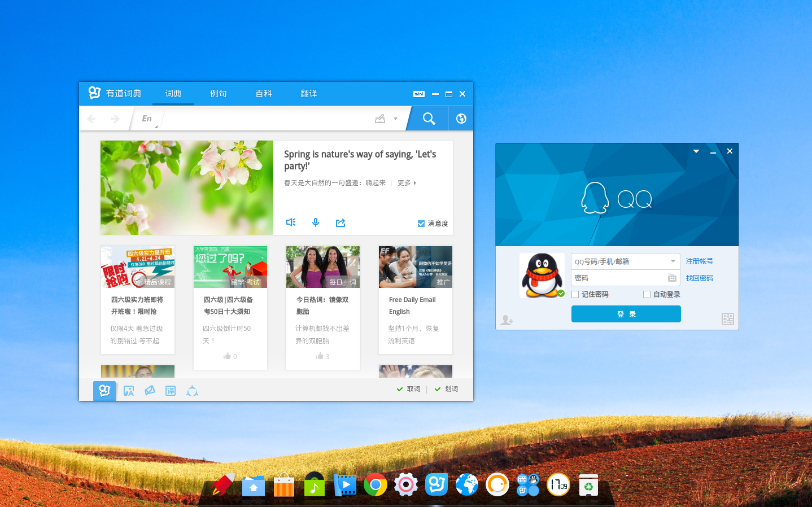
Task: Open the spring blossom daily sentence image
Action: [187, 187]
